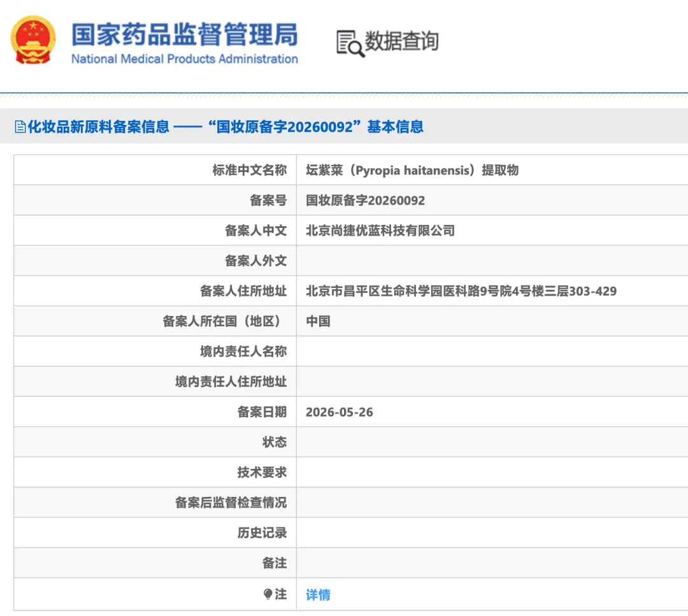Screen dimensions: 688x616
Task: Click the 备案号 row label
Action: coord(268,201)
